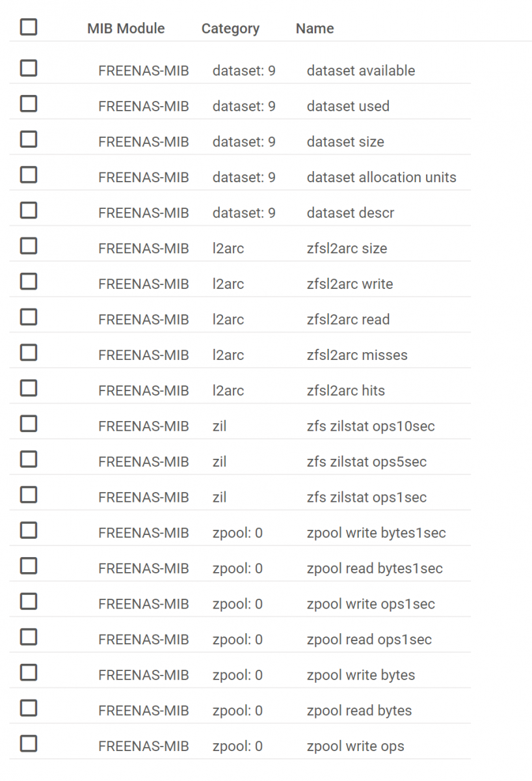Tick the zpool write ops checkbox
The width and height of the screenshot is (532, 781).
tap(29, 744)
